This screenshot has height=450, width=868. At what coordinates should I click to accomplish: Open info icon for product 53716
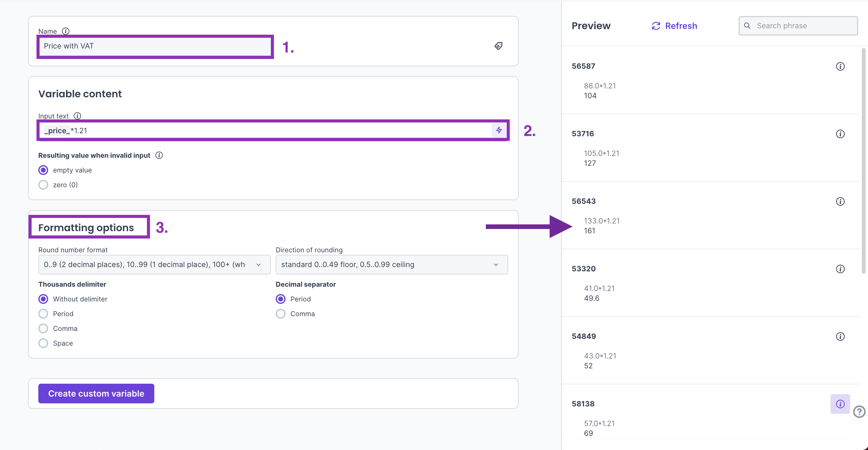[x=840, y=134]
